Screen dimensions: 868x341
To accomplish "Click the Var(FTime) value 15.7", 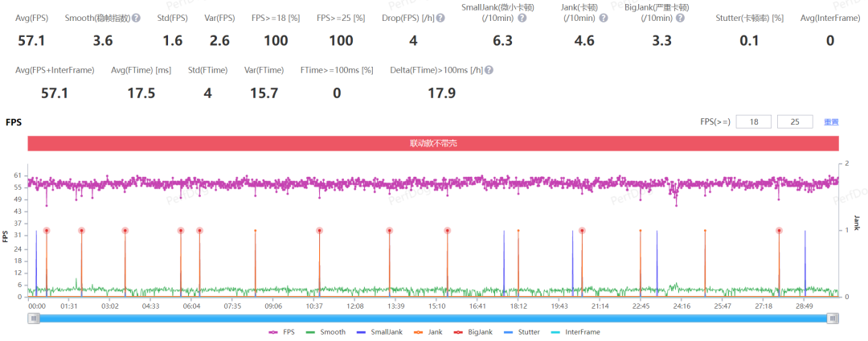I will pos(264,93).
